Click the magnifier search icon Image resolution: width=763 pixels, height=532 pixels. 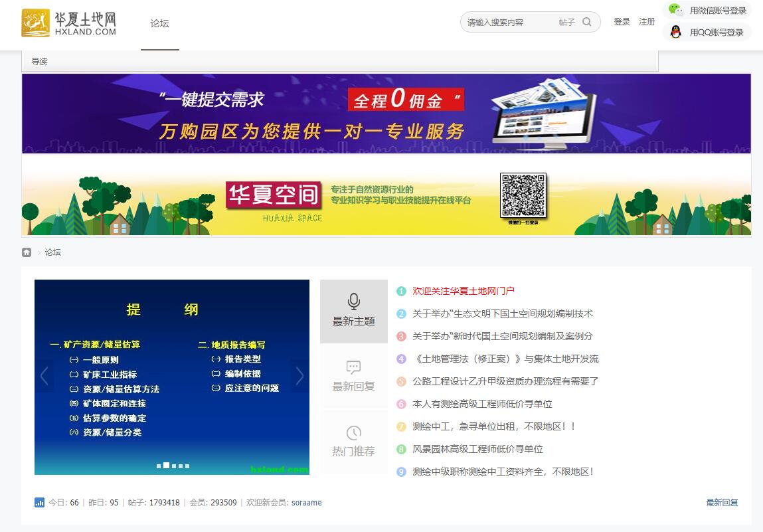[587, 22]
